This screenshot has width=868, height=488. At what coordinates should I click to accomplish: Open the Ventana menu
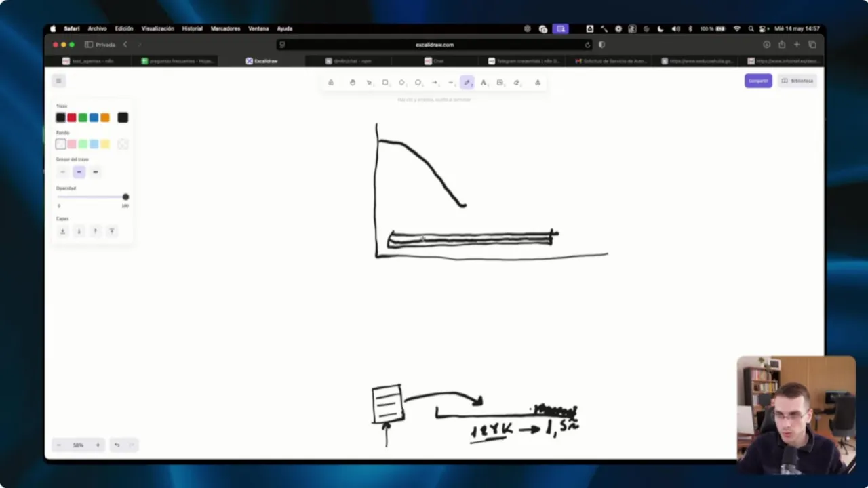[x=258, y=28]
